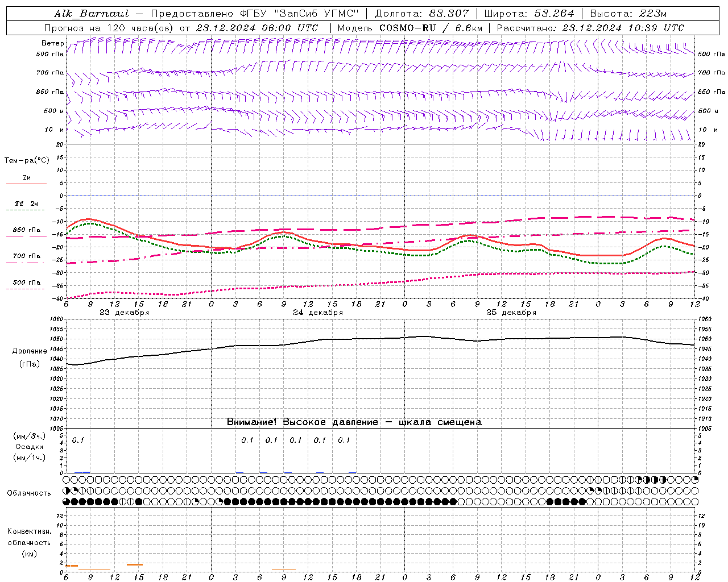Click the 'Конвективн.' convective cloud label
The image size is (728, 582).
[29, 531]
